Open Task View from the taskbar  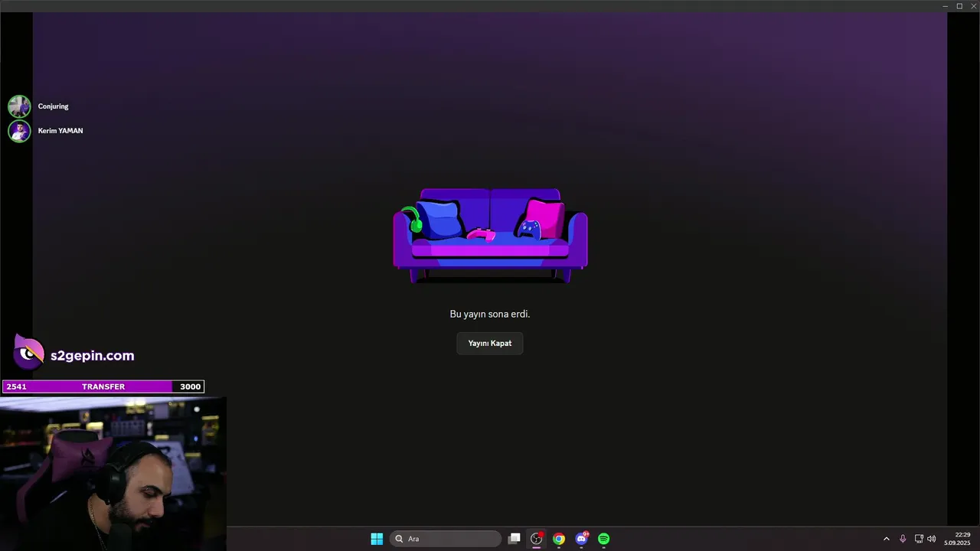(x=514, y=539)
